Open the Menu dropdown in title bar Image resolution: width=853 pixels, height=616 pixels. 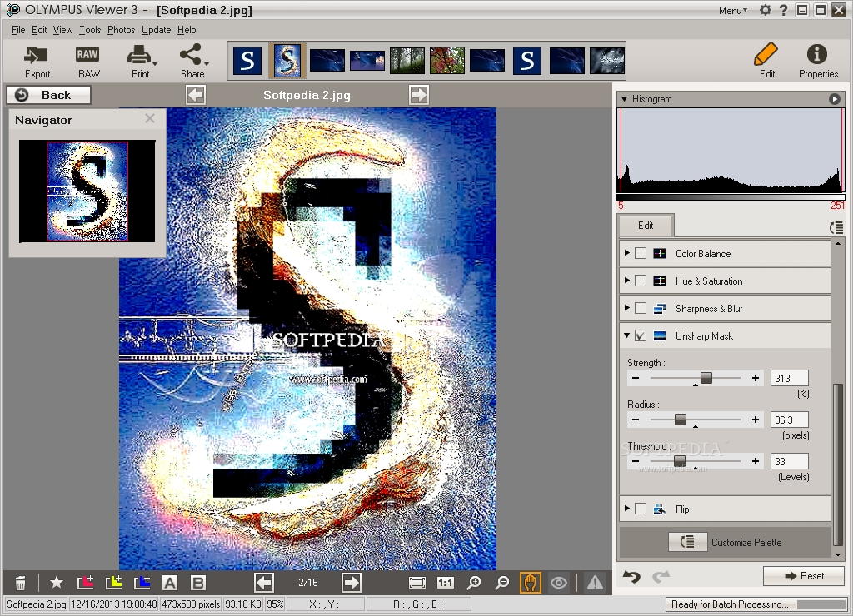pos(733,10)
